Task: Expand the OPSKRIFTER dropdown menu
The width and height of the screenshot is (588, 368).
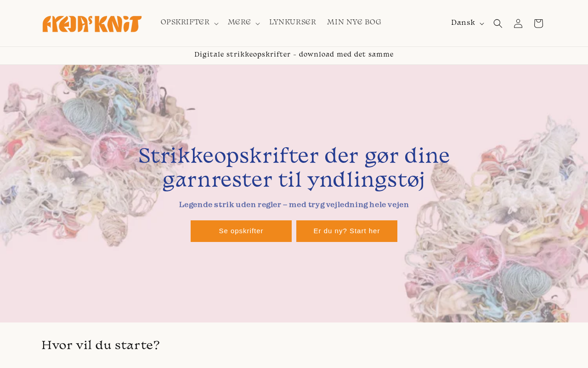Action: [x=189, y=23]
